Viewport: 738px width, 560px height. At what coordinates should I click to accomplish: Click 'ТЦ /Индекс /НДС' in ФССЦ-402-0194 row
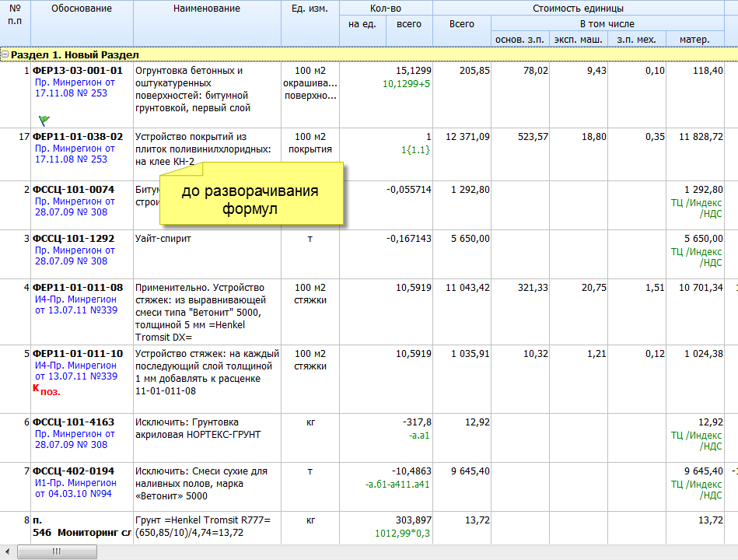click(x=697, y=490)
